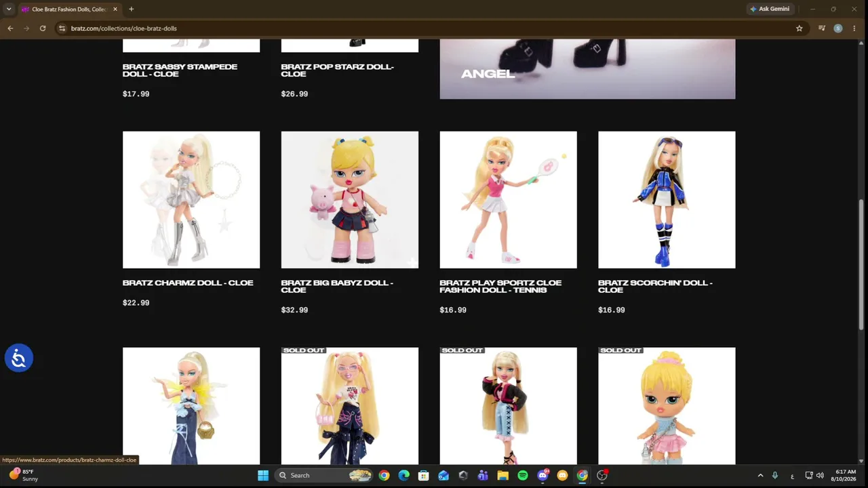
Task: Open the last taskbar app with red badge
Action: (602, 475)
